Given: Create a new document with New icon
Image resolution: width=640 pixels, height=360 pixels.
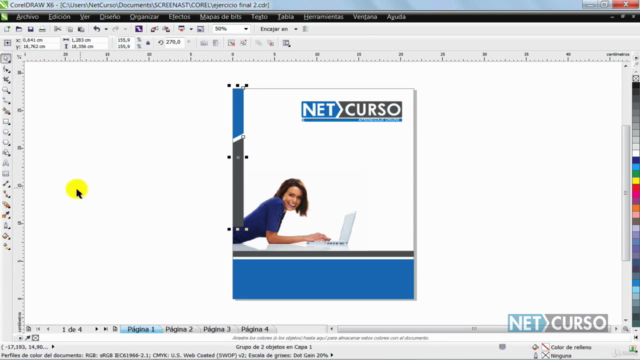Looking at the screenshot, I should click(x=7, y=29).
